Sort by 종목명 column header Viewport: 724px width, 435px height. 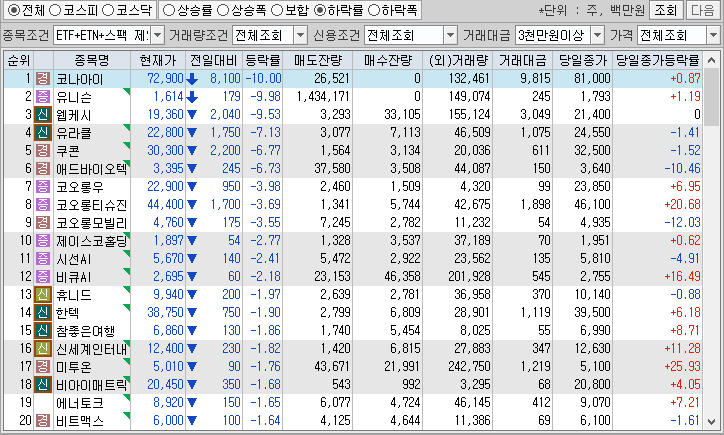91,60
